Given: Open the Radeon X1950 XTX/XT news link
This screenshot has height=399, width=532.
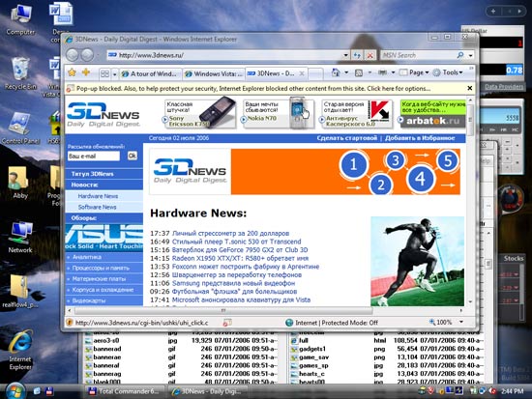Looking at the screenshot, I should tap(240, 258).
